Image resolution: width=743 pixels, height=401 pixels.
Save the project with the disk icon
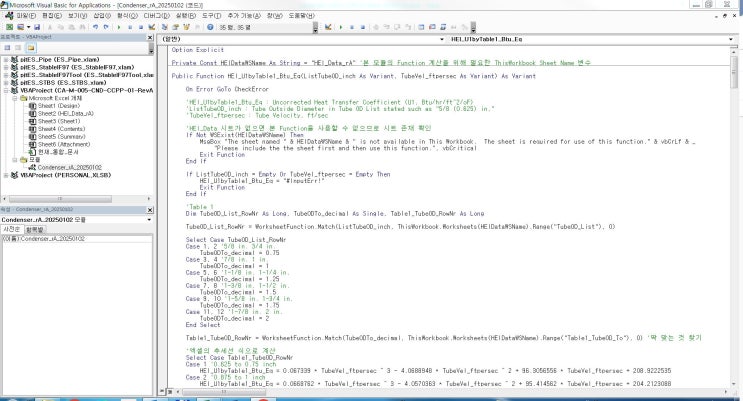click(37, 27)
